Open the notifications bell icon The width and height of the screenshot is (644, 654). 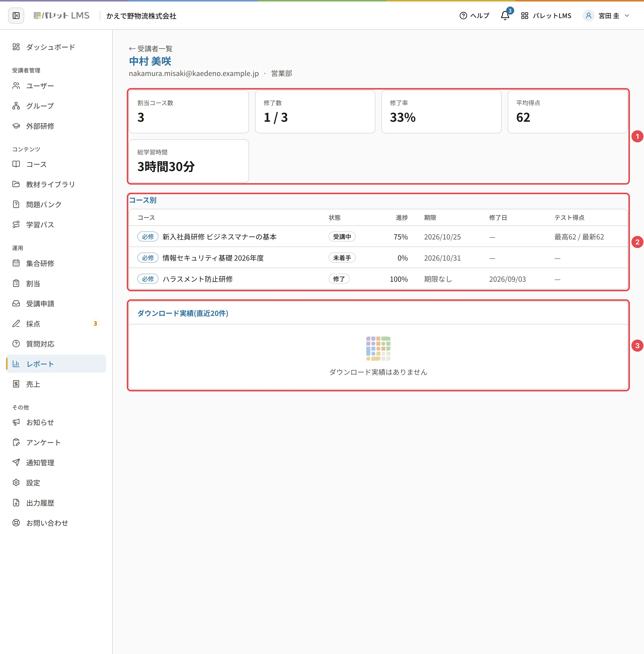point(505,16)
